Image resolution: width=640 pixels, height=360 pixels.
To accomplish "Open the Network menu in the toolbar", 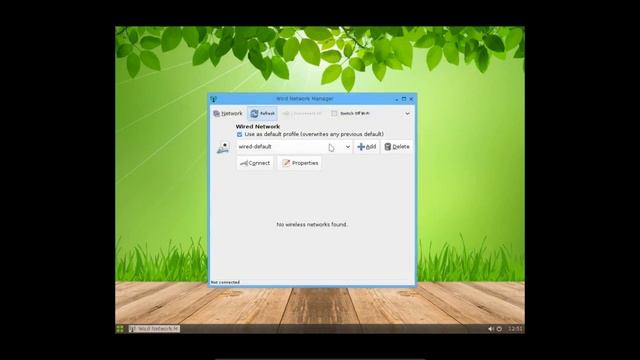I will (x=228, y=113).
